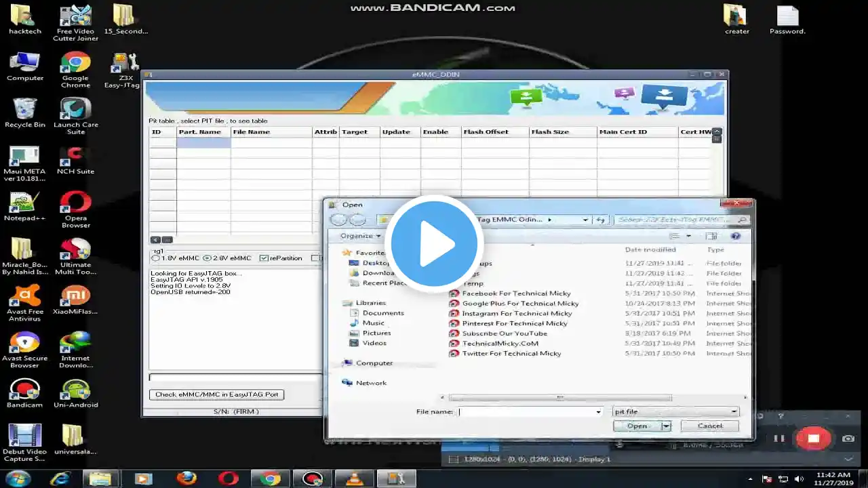The height and width of the screenshot is (488, 868).
Task: Select the Uni-Android desktop icon
Action: coord(75,394)
